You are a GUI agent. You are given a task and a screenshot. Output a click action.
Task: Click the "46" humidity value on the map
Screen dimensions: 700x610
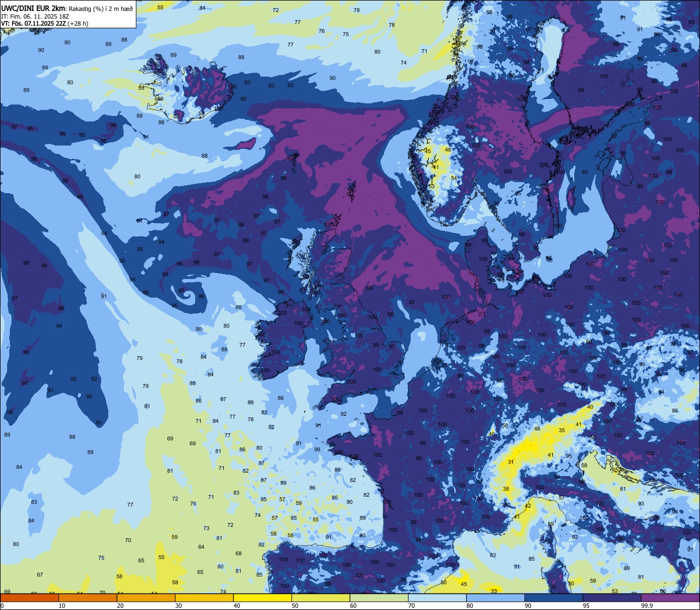[492, 434]
